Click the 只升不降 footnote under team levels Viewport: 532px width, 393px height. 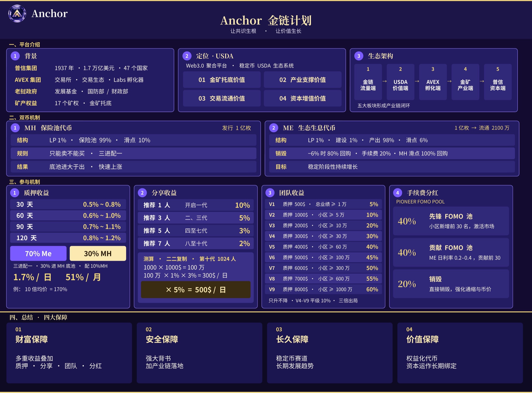[313, 301]
